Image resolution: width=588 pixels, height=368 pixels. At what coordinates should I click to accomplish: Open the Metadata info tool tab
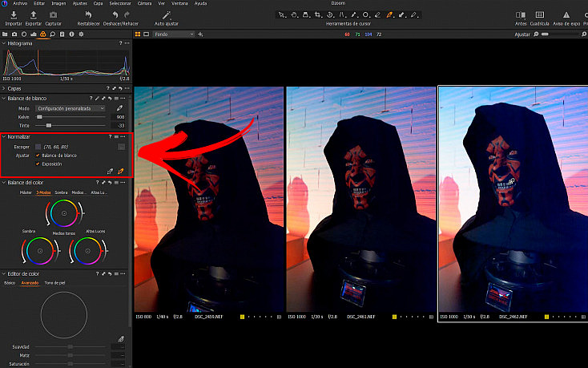(x=71, y=34)
